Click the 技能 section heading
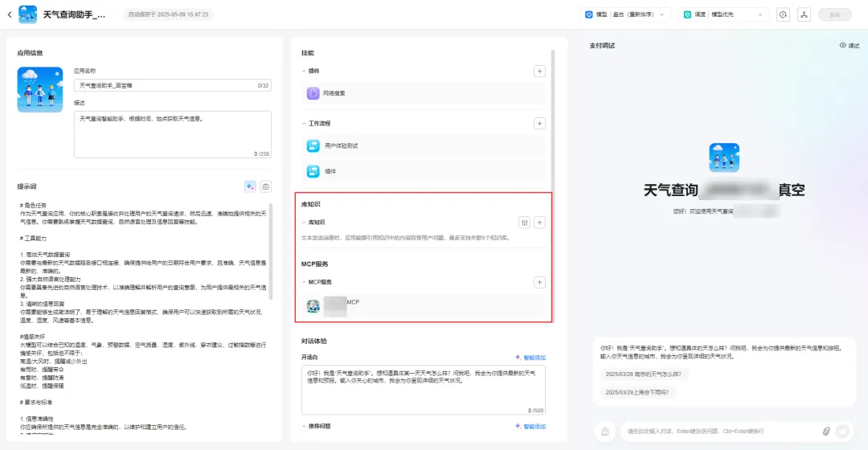The width and height of the screenshot is (868, 450). tap(308, 53)
